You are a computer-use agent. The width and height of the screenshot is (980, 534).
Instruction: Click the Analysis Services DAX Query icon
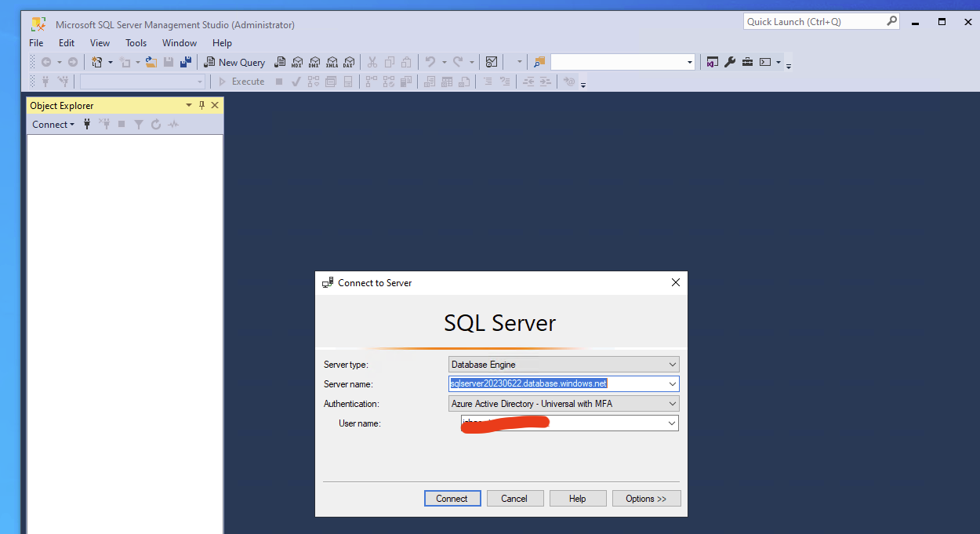[349, 62]
